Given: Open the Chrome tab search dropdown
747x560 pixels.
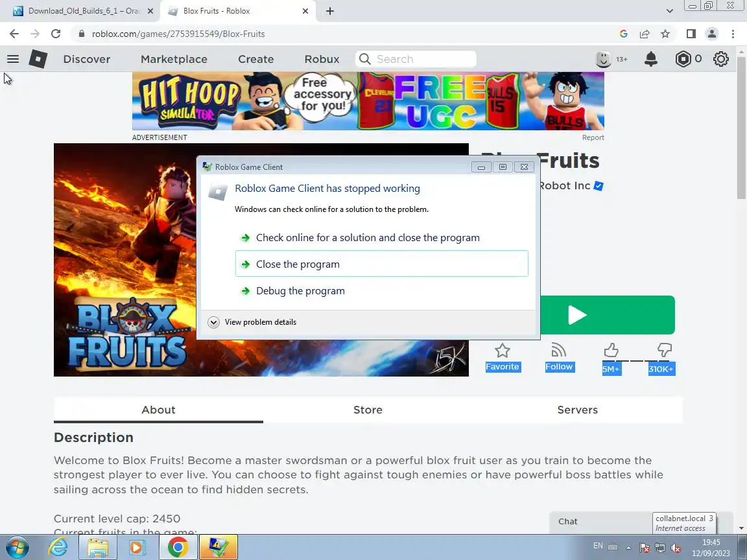Looking at the screenshot, I should pyautogui.click(x=669, y=11).
